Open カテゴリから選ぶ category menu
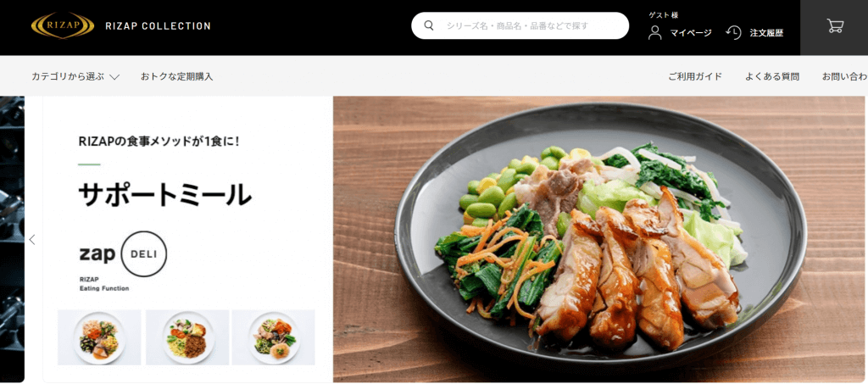 (x=75, y=77)
